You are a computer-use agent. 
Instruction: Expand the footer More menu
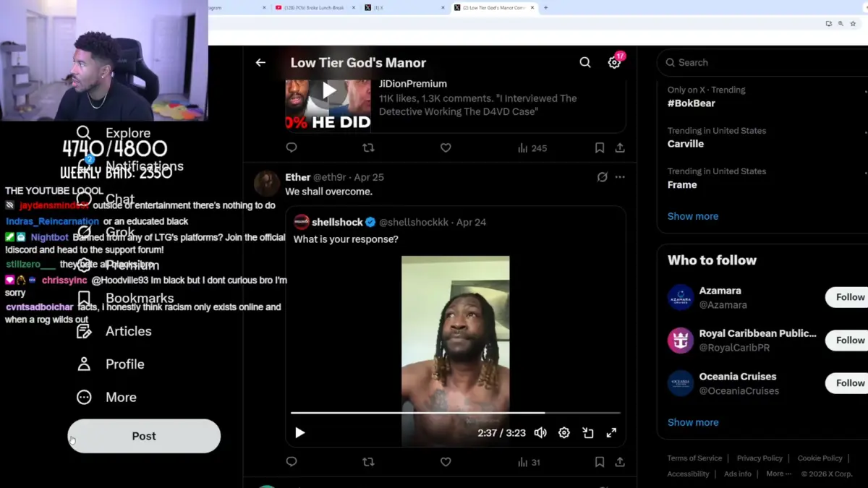778,474
